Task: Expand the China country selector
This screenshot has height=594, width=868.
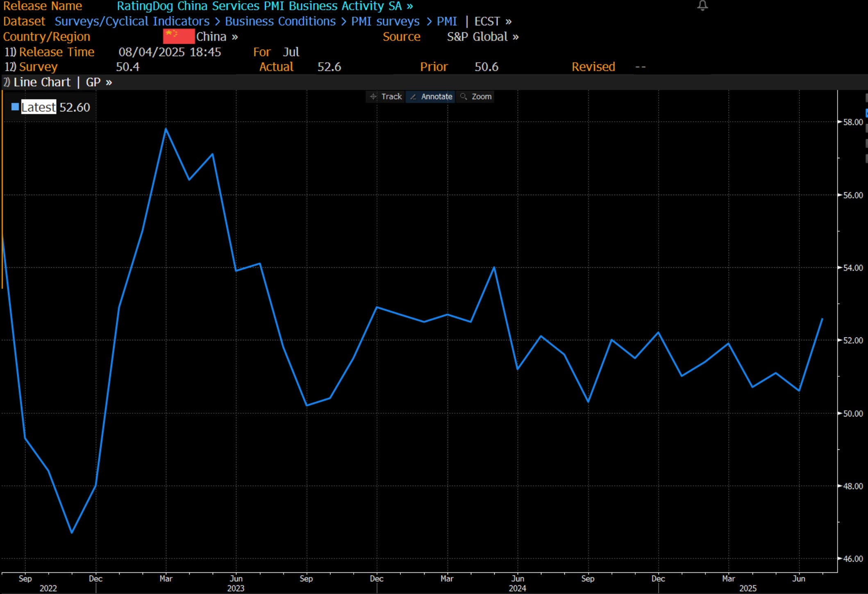Action: tap(217, 36)
